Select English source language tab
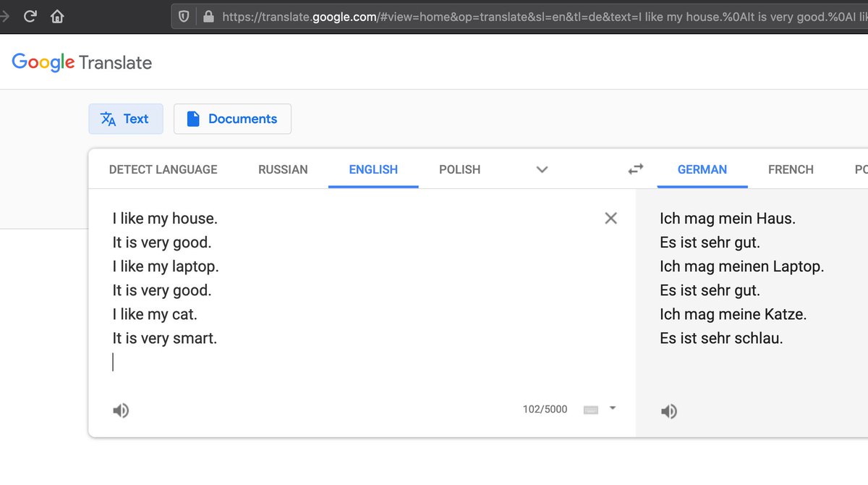868x485 pixels. [373, 169]
